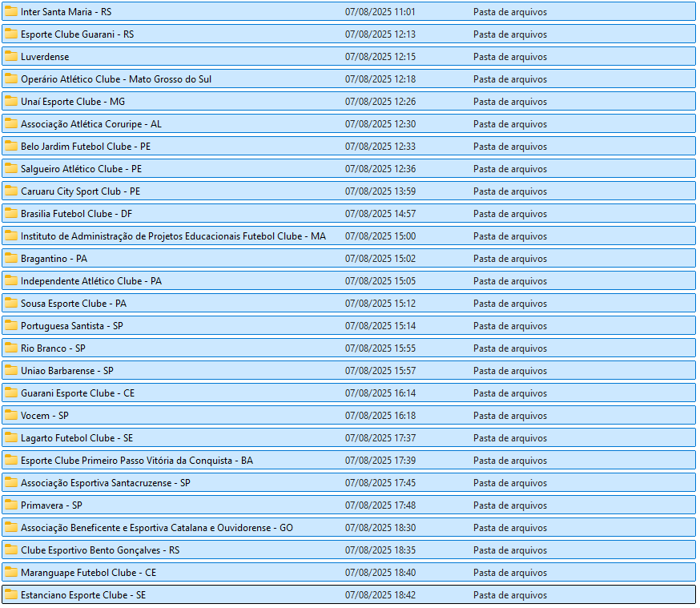Select name Operário Atlético Clube - Mato Grosso do Sul
Screen dimensions: 700x608
tap(116, 79)
